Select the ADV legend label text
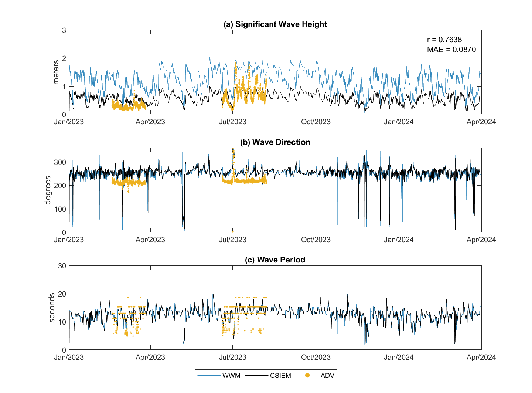The image size is (532, 393). tap(327, 376)
